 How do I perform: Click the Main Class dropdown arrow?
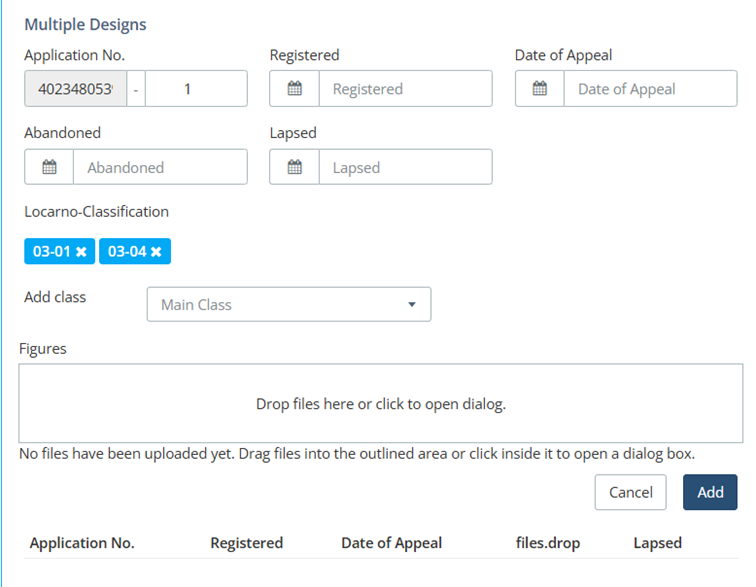point(412,305)
